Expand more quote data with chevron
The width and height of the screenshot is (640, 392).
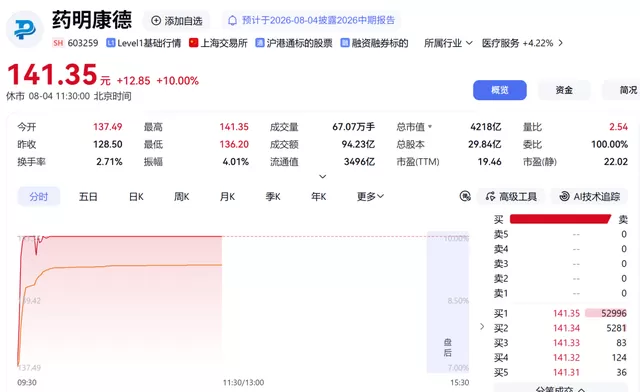coord(322,176)
